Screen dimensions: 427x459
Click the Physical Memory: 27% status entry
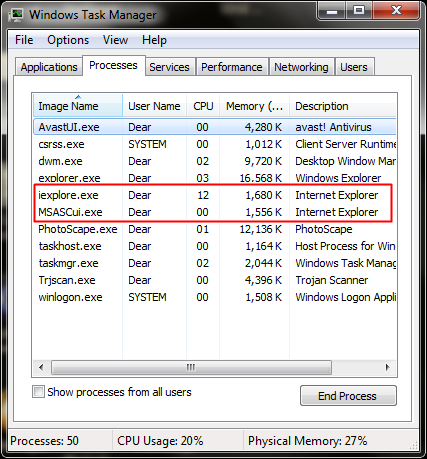click(x=307, y=441)
